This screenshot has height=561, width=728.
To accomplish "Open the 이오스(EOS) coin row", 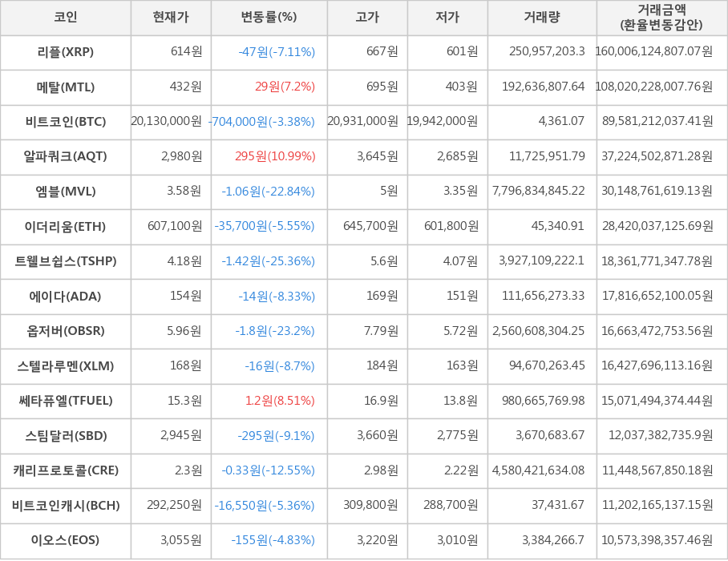I will (x=66, y=541).
